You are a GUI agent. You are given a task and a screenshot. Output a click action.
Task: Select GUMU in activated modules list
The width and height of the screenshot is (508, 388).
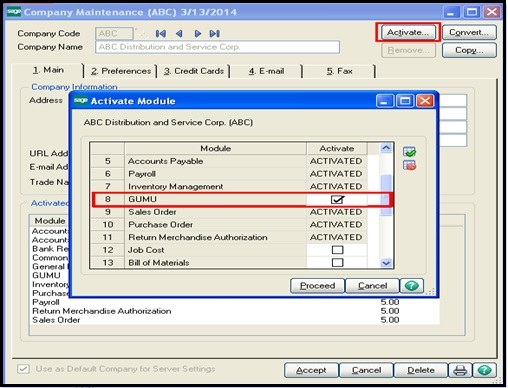click(46, 276)
